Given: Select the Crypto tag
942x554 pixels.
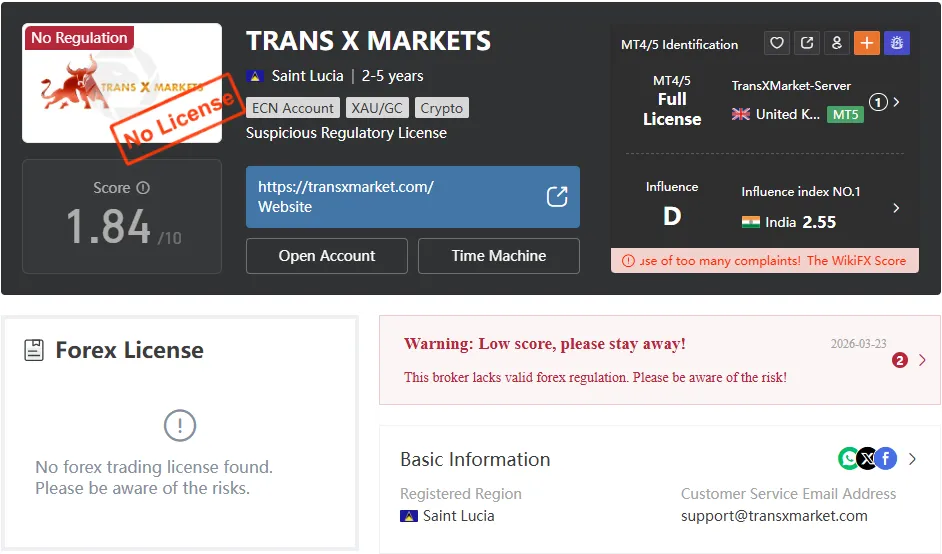Looking at the screenshot, I should click(x=442, y=108).
